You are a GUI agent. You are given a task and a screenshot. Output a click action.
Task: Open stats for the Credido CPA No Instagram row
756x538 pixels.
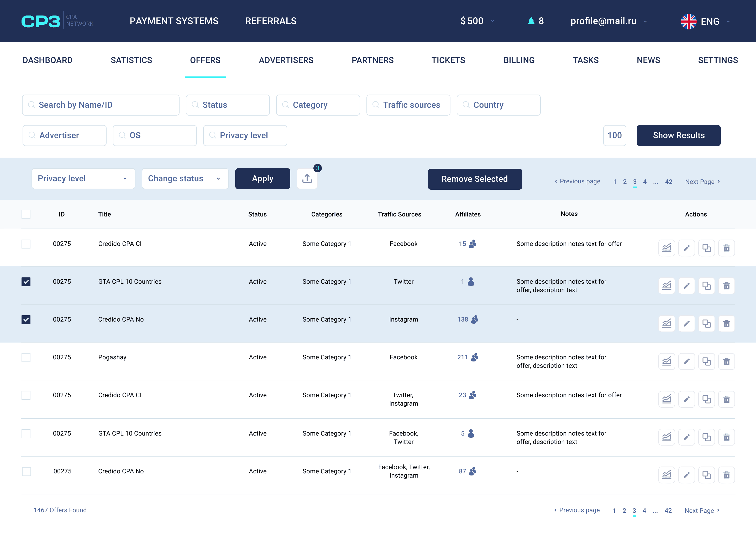pos(666,323)
